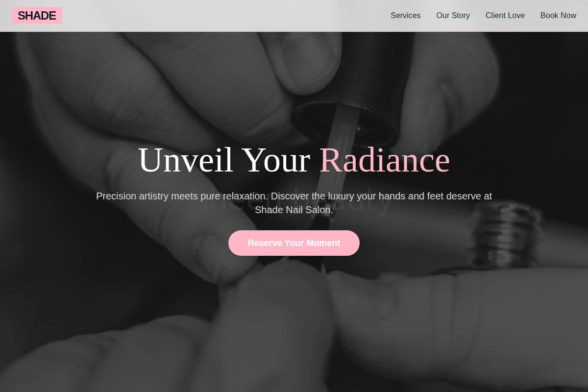Open the Services nav link
This screenshot has width=588, height=392.
point(405,16)
